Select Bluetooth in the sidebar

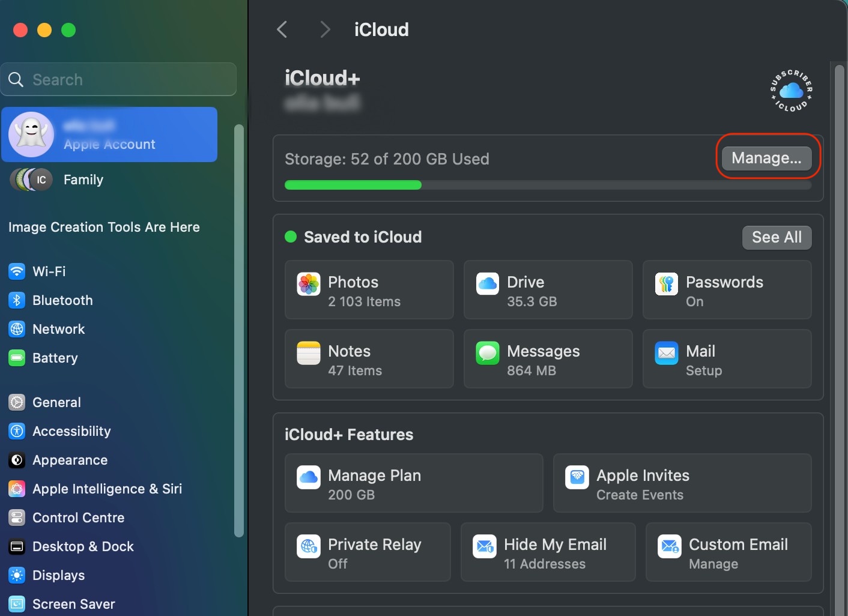(x=62, y=300)
